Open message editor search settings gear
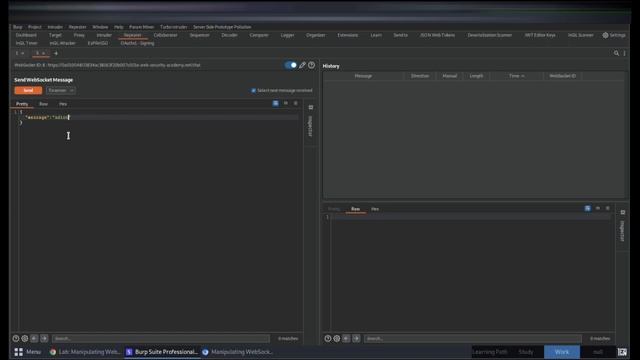The width and height of the screenshot is (640, 360). point(24,338)
